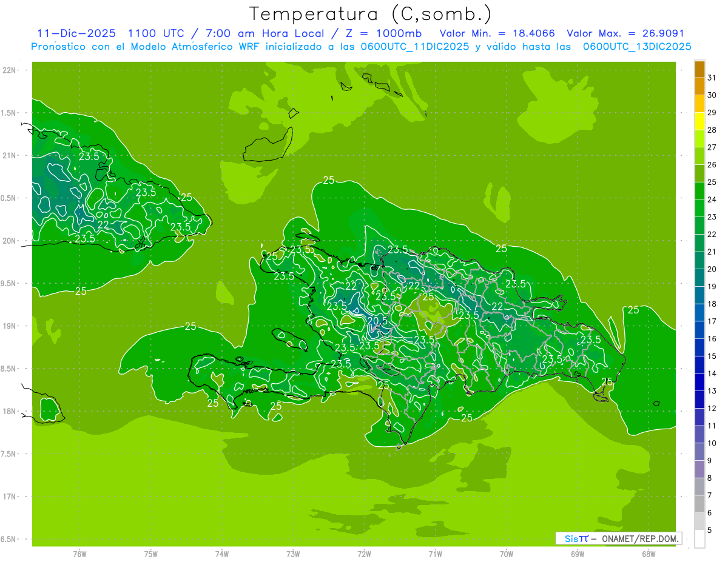Click the color scale label "11"
Screen dimensions: 728x562
pyautogui.click(x=712, y=426)
